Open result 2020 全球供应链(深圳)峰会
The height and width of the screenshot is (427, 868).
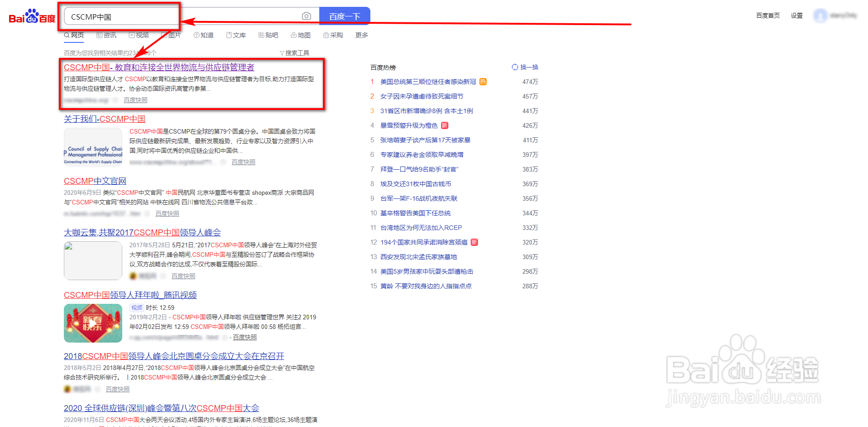pyautogui.click(x=161, y=408)
